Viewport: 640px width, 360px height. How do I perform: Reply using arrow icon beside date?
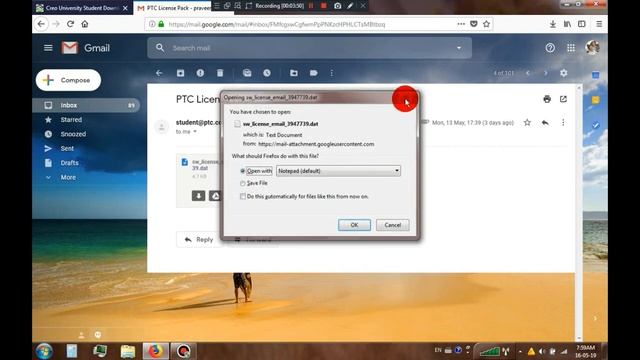[545, 122]
